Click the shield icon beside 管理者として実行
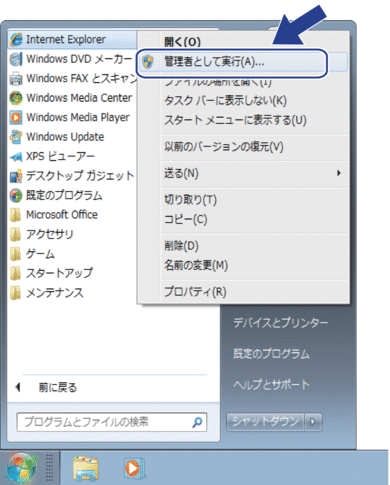This screenshot has width=390, height=485. click(148, 62)
